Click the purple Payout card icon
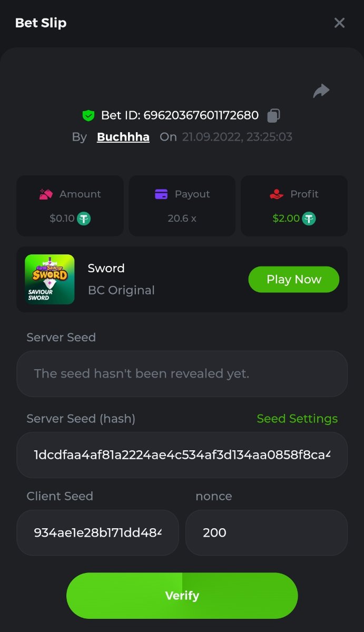364x632 pixels. point(161,194)
